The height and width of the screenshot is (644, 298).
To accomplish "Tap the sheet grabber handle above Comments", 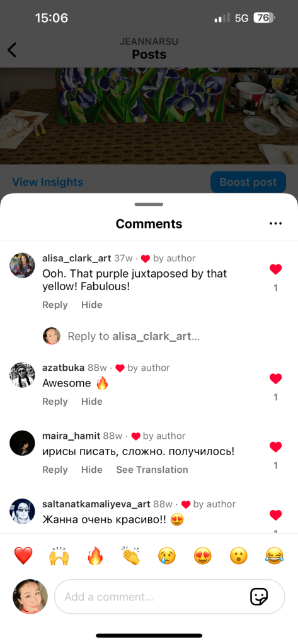I will 149,204.
